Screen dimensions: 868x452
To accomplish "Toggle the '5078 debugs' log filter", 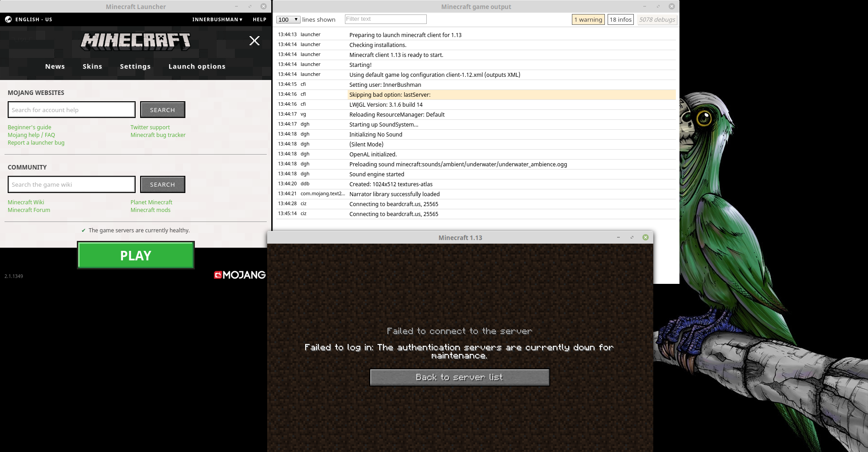I will tap(657, 19).
